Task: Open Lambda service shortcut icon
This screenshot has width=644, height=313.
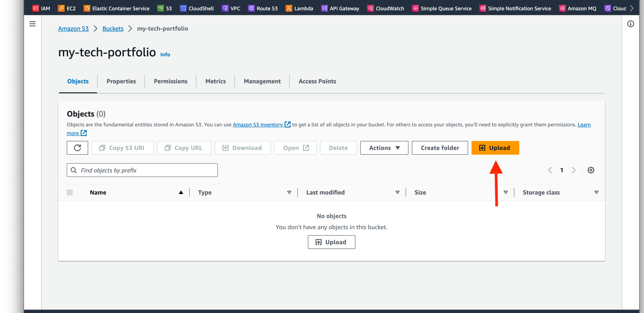Action: click(x=288, y=8)
